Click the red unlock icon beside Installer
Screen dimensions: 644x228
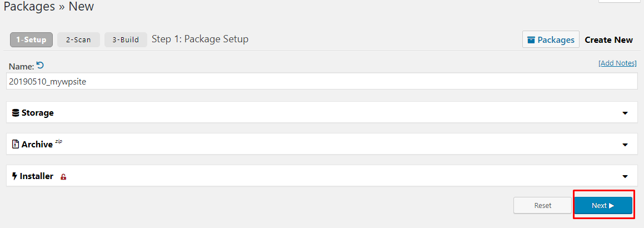[63, 177]
